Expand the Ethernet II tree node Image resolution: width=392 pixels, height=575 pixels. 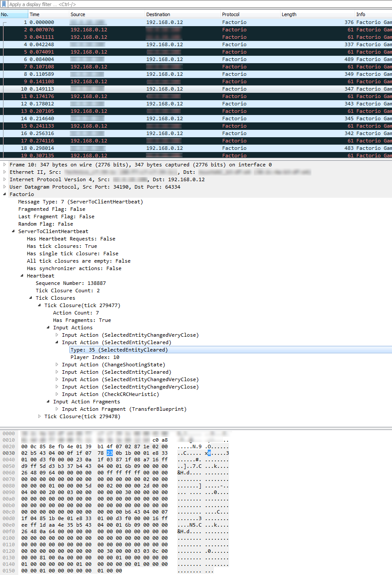[x=5, y=172]
